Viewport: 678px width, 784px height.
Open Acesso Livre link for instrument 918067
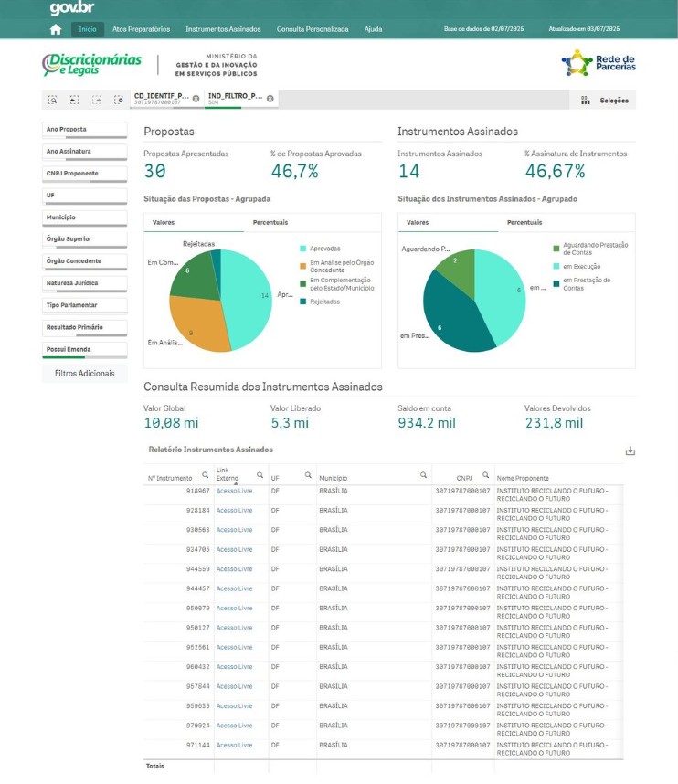234,491
